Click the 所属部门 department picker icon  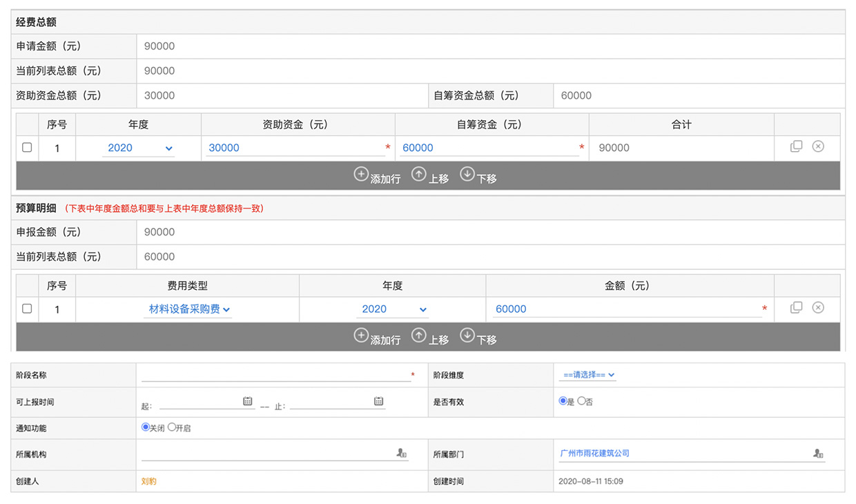818,454
